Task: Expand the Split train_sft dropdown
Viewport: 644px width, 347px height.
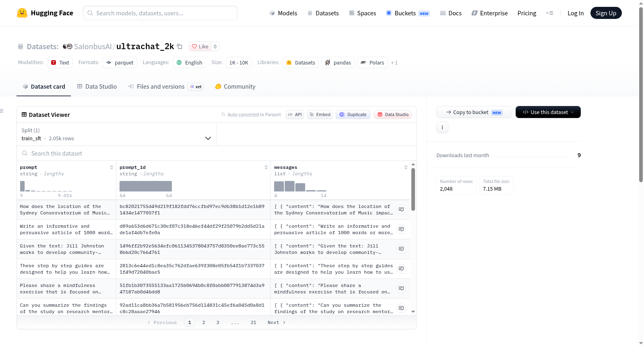Action: (x=117, y=134)
